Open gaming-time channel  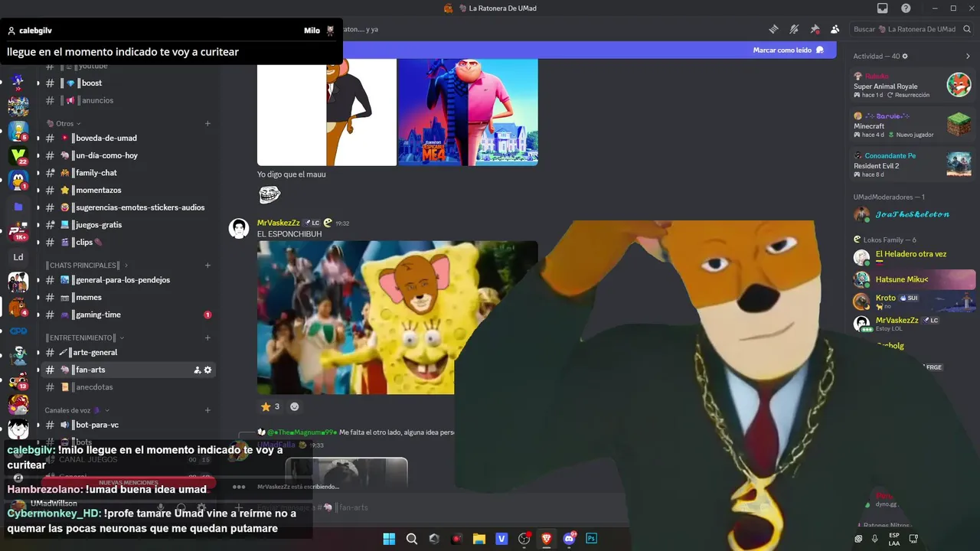point(127,315)
